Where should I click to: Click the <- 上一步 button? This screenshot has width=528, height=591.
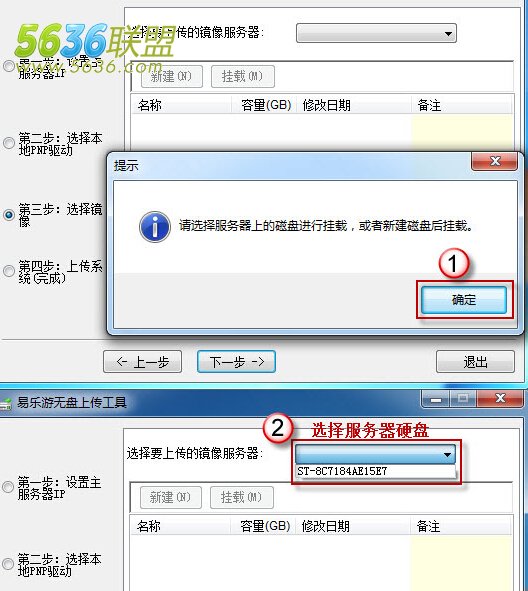[142, 362]
